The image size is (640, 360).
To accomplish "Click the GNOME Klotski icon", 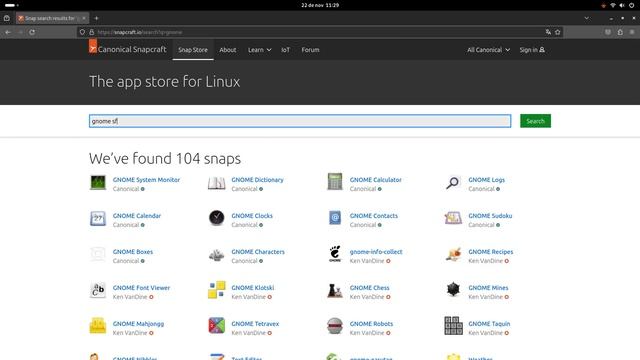I will point(216,290).
